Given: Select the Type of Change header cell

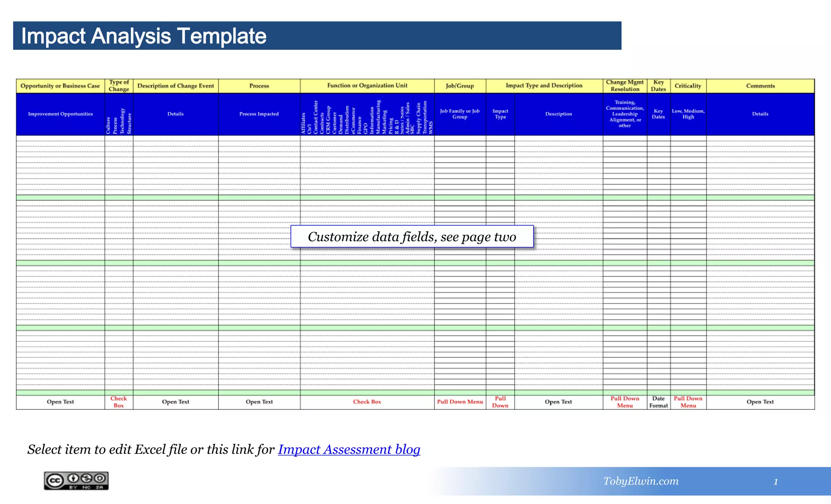Looking at the screenshot, I should pos(119,86).
